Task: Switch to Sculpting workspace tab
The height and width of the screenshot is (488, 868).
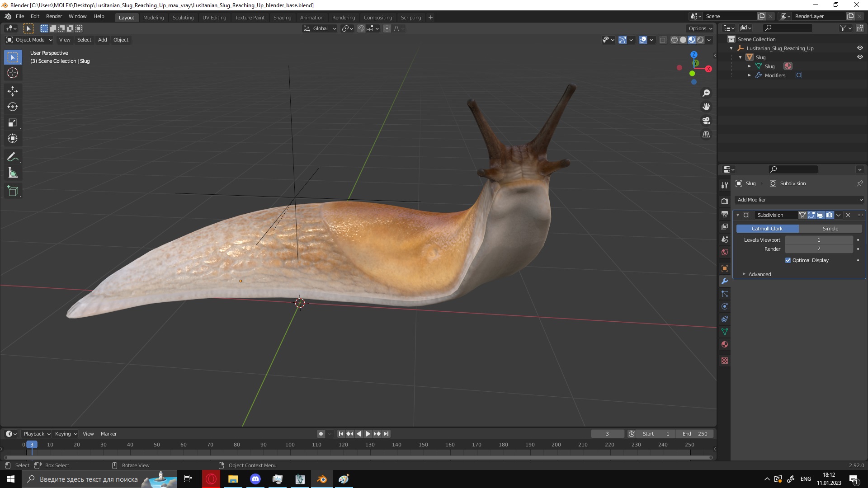Action: 183,18
